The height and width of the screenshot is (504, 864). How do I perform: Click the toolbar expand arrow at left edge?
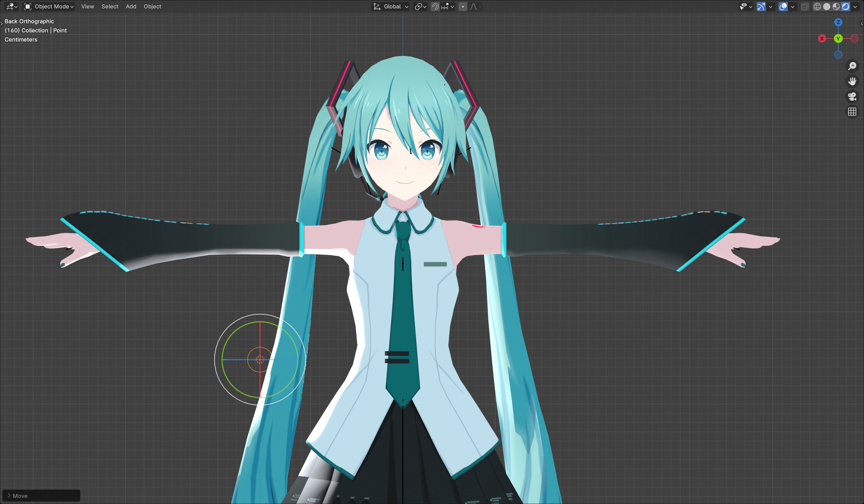(2, 24)
